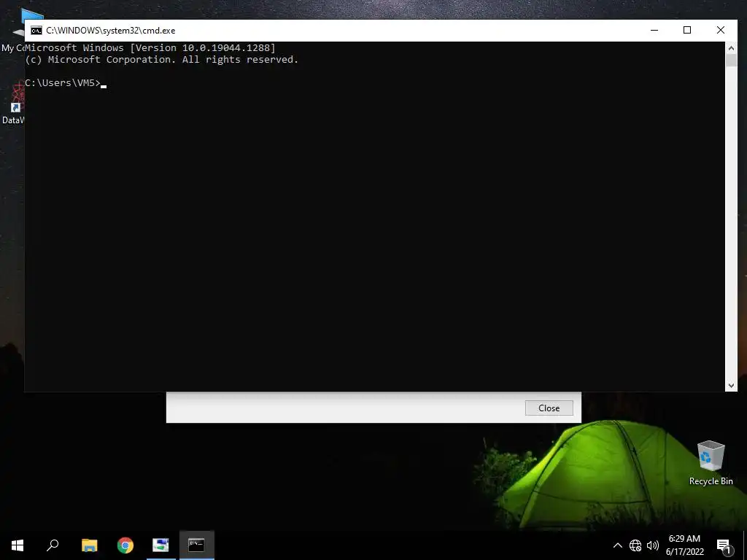Select the Recycle Bin desktop icon
The width and height of the screenshot is (747, 560).
pyautogui.click(x=711, y=463)
